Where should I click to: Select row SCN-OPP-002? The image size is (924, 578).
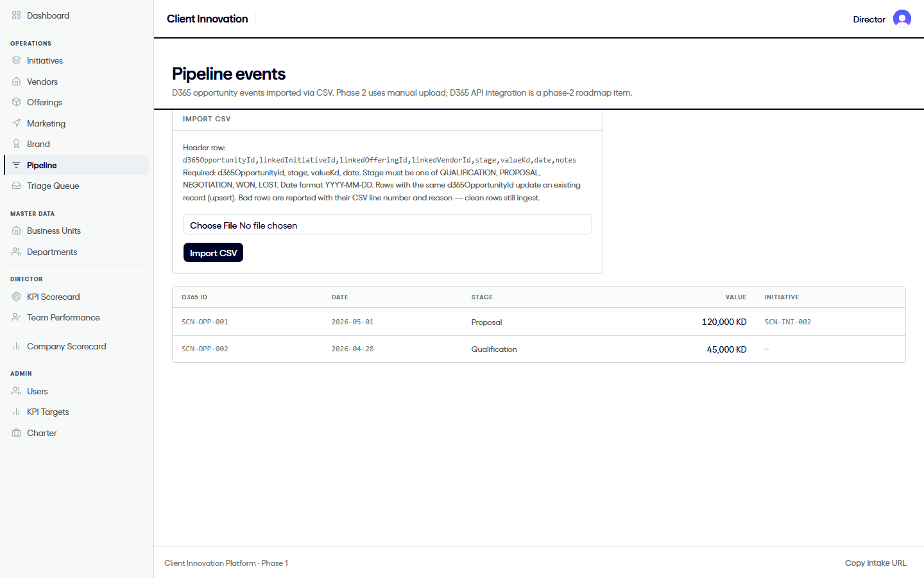(539, 349)
